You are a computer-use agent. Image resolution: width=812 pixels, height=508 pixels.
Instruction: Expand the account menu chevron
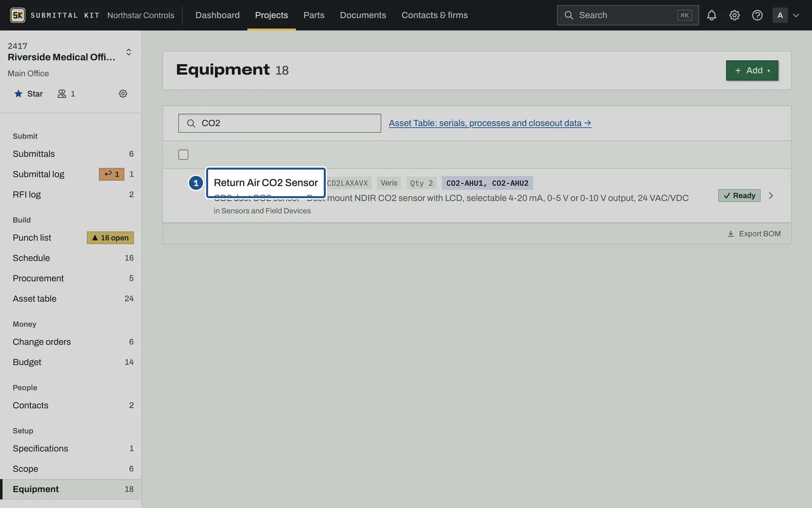coord(796,15)
